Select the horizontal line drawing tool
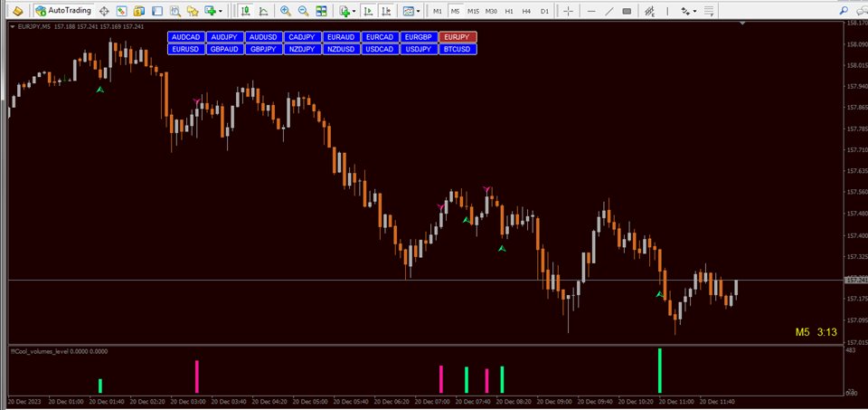This screenshot has height=410, width=868. click(591, 11)
